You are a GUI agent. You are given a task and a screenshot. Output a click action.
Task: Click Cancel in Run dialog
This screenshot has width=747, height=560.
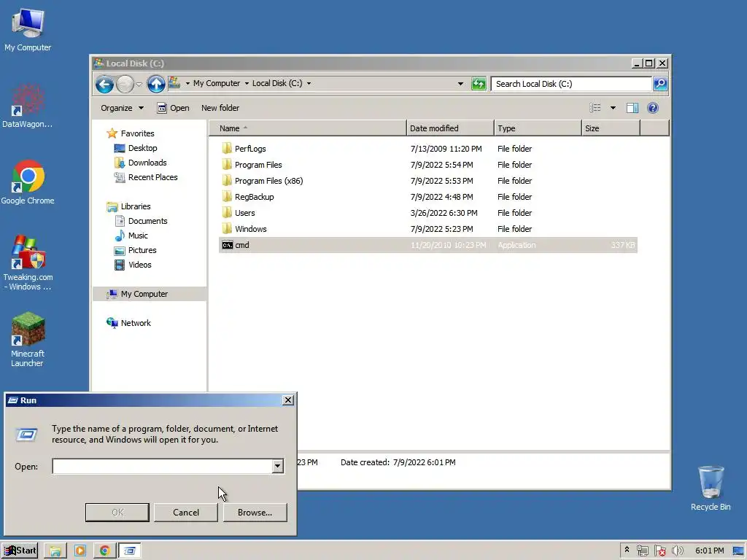pyautogui.click(x=186, y=513)
